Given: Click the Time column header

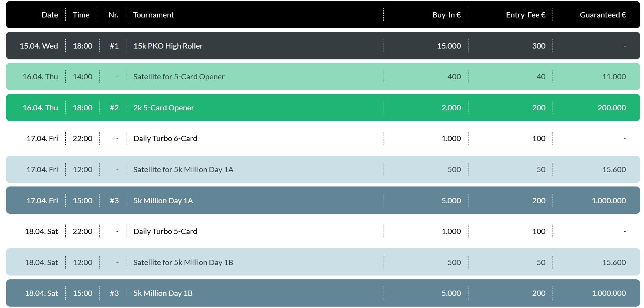Looking at the screenshot, I should pos(81,15).
